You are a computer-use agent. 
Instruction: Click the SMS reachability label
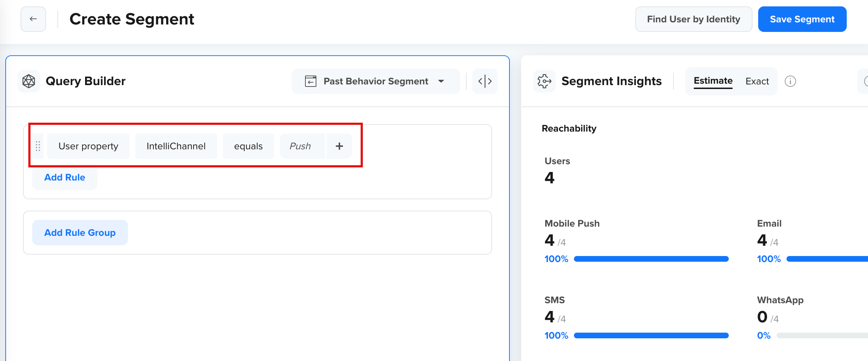pos(555,300)
